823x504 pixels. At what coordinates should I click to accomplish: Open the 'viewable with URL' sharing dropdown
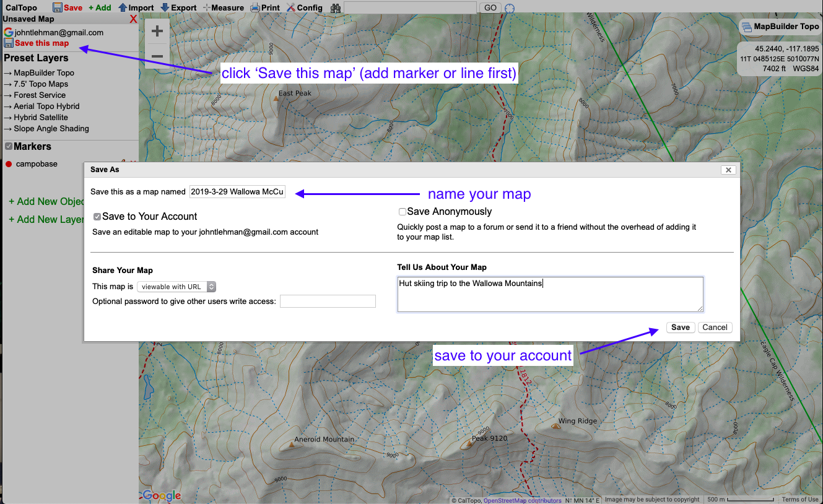(x=176, y=287)
